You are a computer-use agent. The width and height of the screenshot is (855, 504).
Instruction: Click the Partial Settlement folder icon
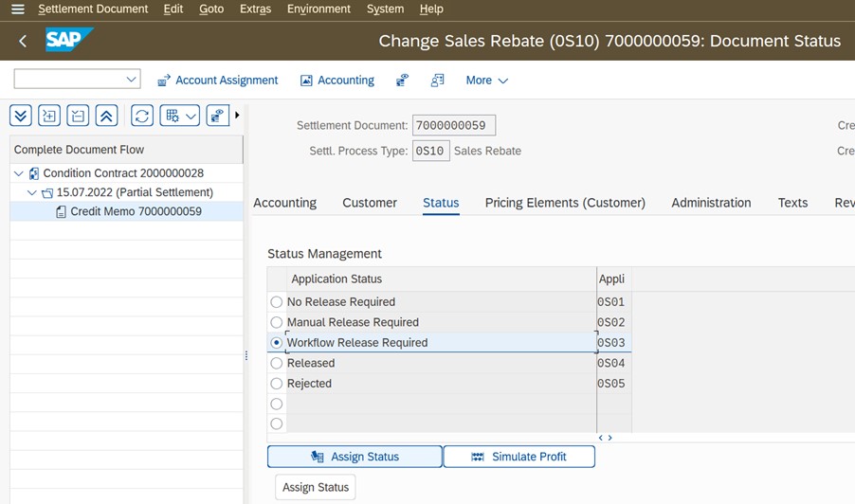(x=47, y=193)
